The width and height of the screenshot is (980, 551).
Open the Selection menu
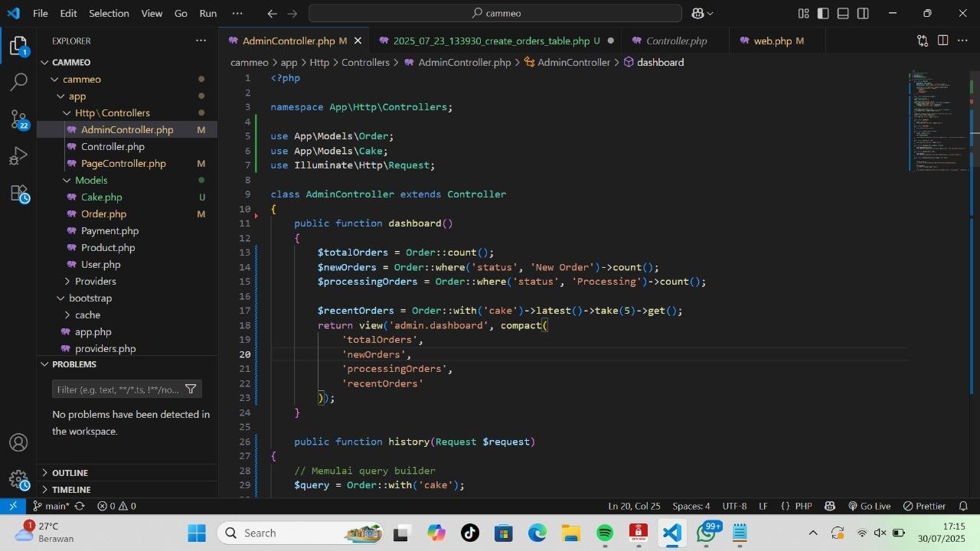[109, 13]
